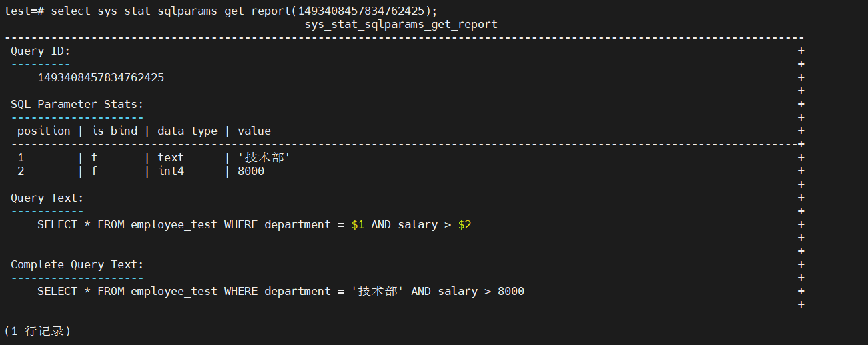Click the yellow $2 placeholder
The width and height of the screenshot is (868, 345).
464,224
